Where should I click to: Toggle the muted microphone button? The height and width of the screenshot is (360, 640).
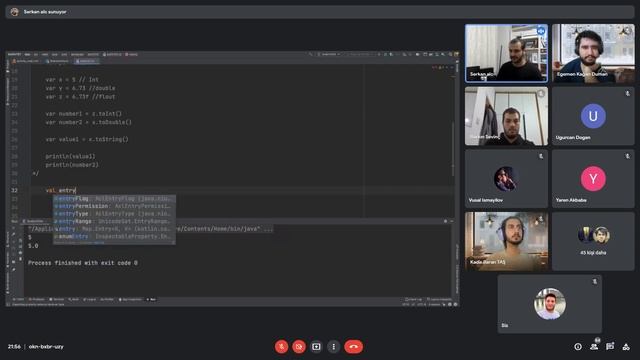[281, 347]
